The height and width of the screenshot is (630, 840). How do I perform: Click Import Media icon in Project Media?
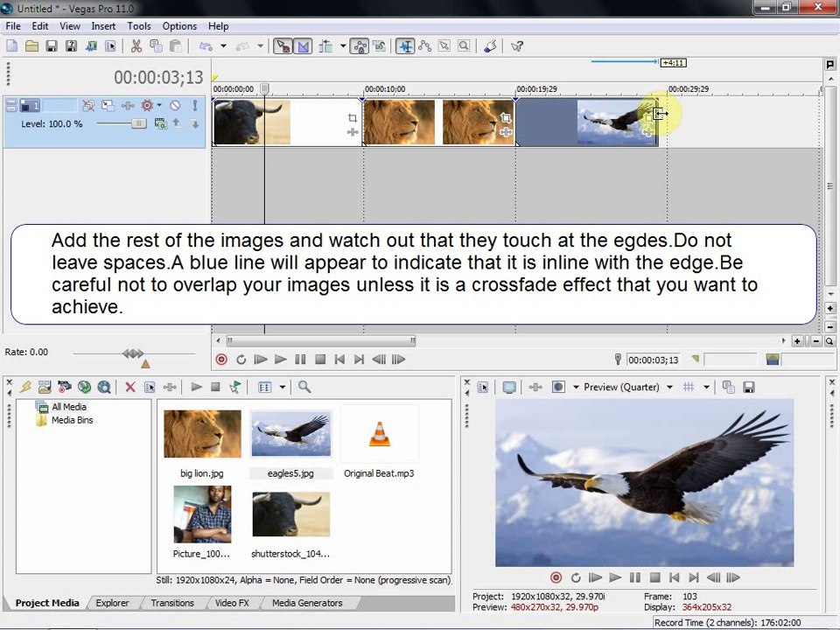coord(45,387)
